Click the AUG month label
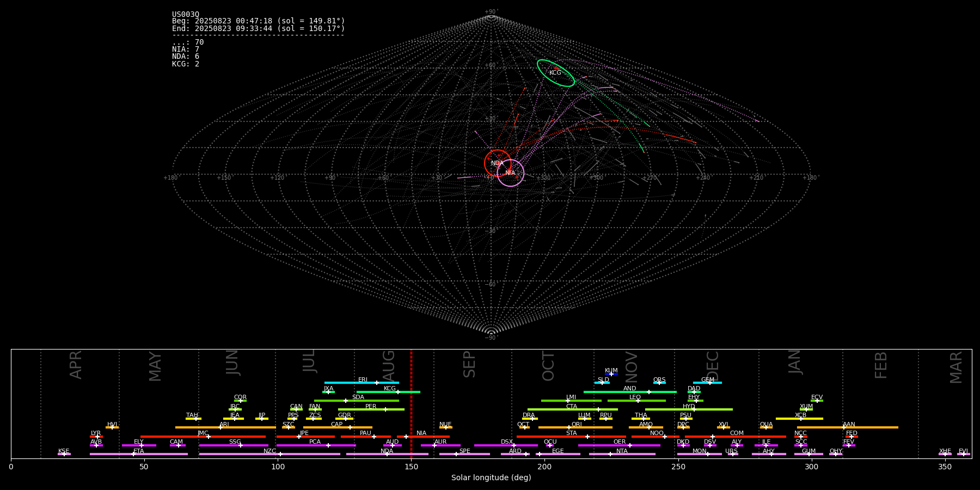 [389, 366]
